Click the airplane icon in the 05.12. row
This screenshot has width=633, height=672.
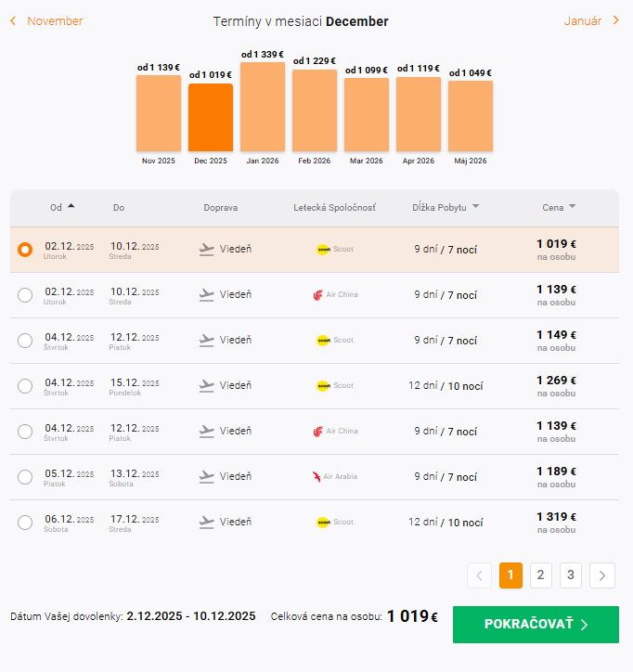pyautogui.click(x=207, y=477)
